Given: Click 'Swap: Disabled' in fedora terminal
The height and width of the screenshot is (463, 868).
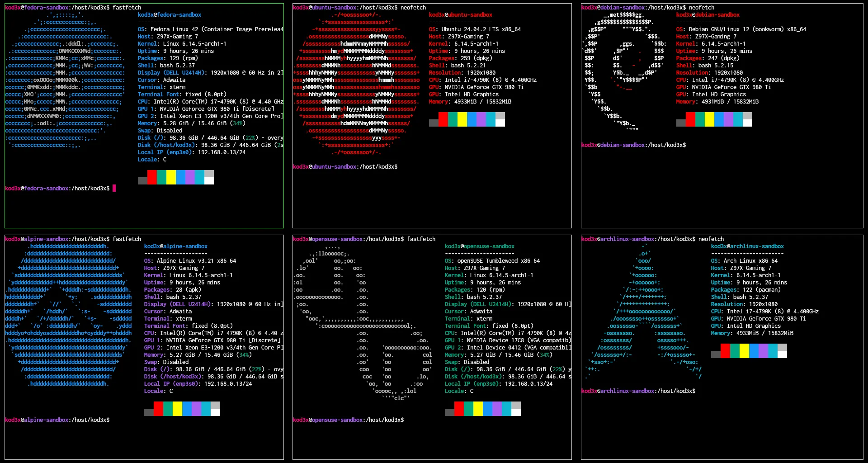Looking at the screenshot, I should (160, 131).
